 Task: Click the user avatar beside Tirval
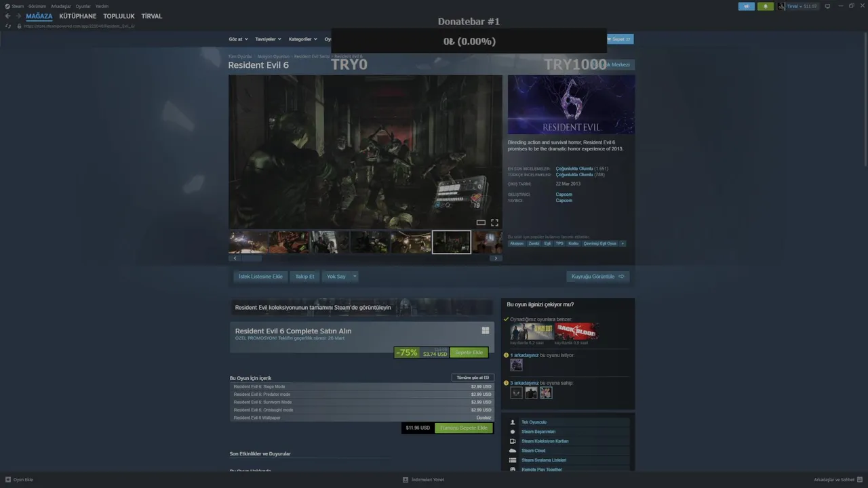pyautogui.click(x=781, y=6)
